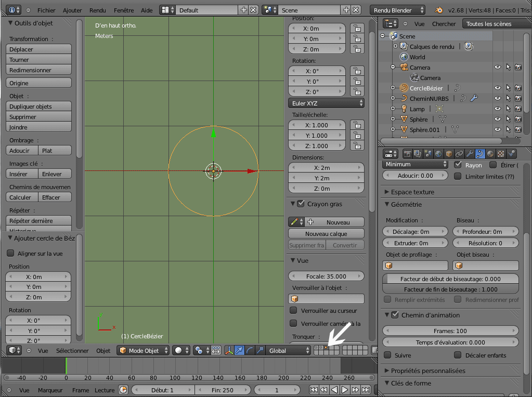Click the sync clock icon in timeline
532x397 pixels.
click(123, 390)
